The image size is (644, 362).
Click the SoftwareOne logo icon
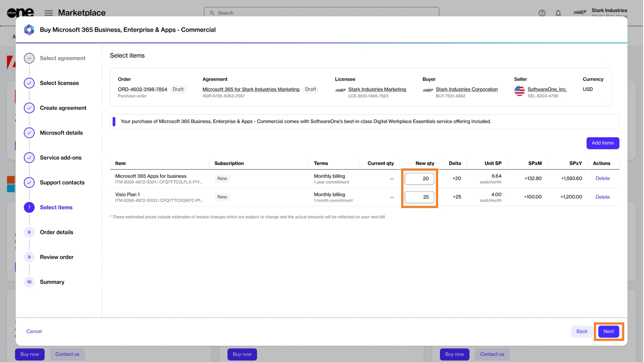(20, 13)
